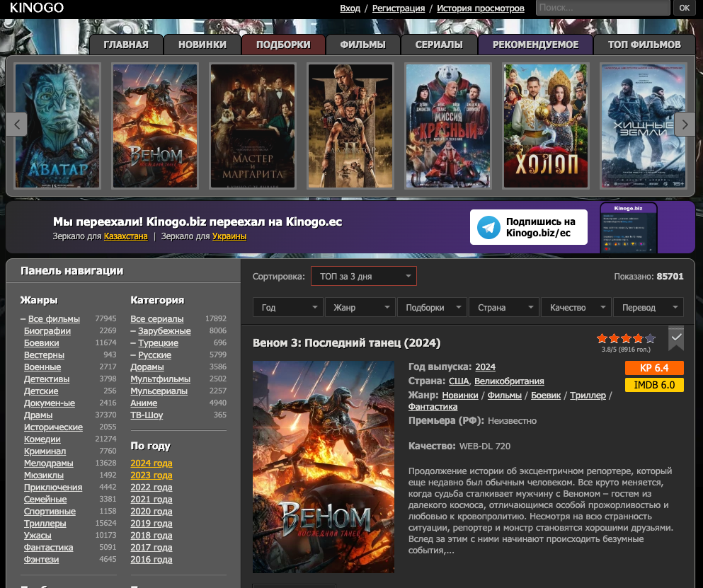Switch to the 'Сериалы' tab
Screen dimensions: 703x588
tap(439, 45)
